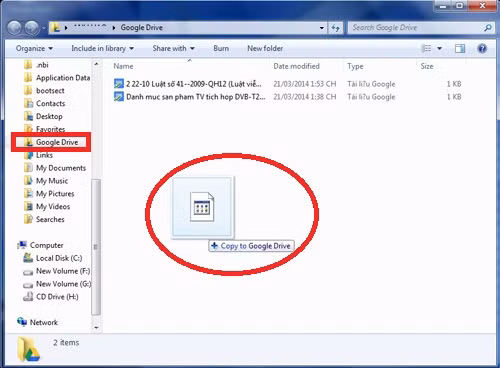Click the Google Drive icon in the sidebar
Screen dimensions: 500x368
tap(29, 142)
